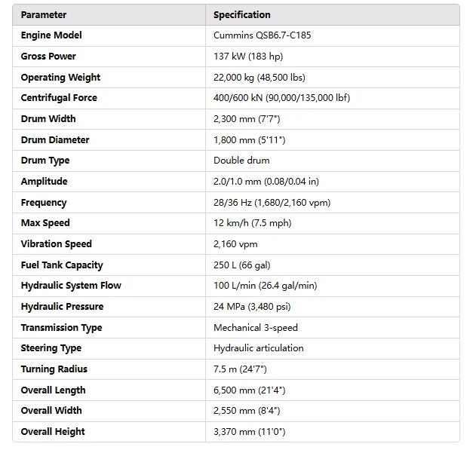Select the Fuel Tank Capacity label
476x453 pixels.
click(x=62, y=265)
